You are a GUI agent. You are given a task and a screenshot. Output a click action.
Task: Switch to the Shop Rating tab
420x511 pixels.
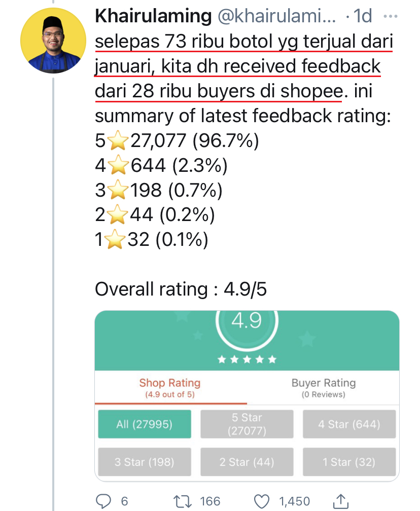coord(170,388)
